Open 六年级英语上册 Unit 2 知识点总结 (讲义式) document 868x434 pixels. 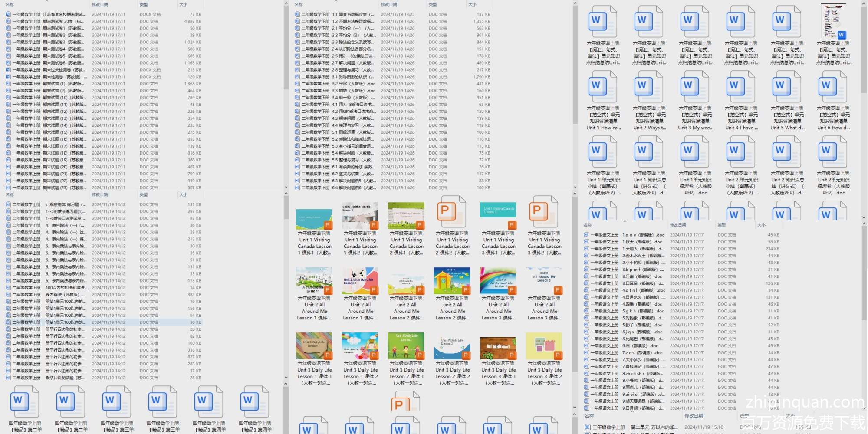[787, 152]
